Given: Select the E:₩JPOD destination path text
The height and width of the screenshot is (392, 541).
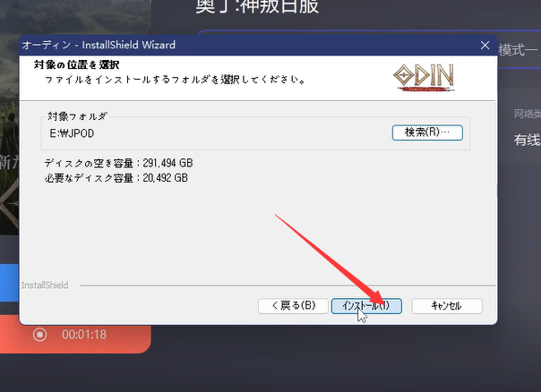Looking at the screenshot, I should [72, 133].
